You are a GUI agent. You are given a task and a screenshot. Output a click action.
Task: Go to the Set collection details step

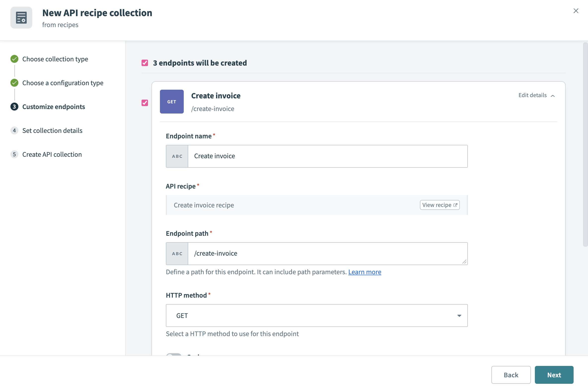pyautogui.click(x=52, y=130)
